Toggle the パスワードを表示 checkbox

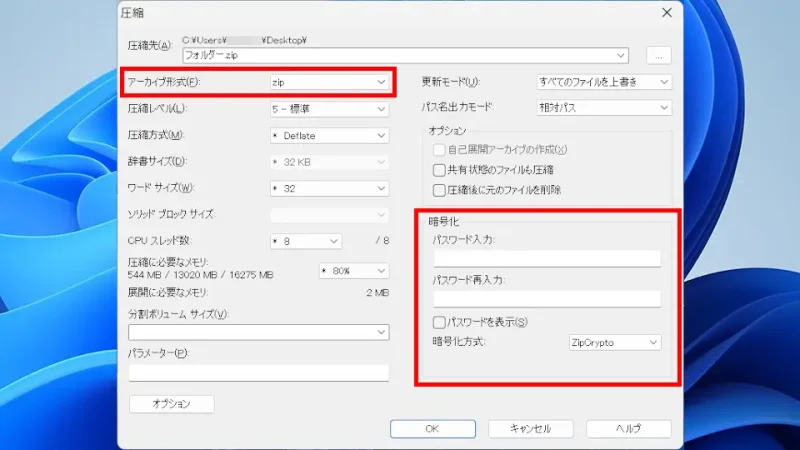(439, 322)
